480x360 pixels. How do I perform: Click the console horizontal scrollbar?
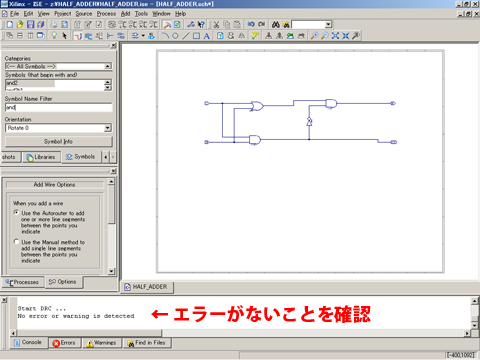click(240, 333)
